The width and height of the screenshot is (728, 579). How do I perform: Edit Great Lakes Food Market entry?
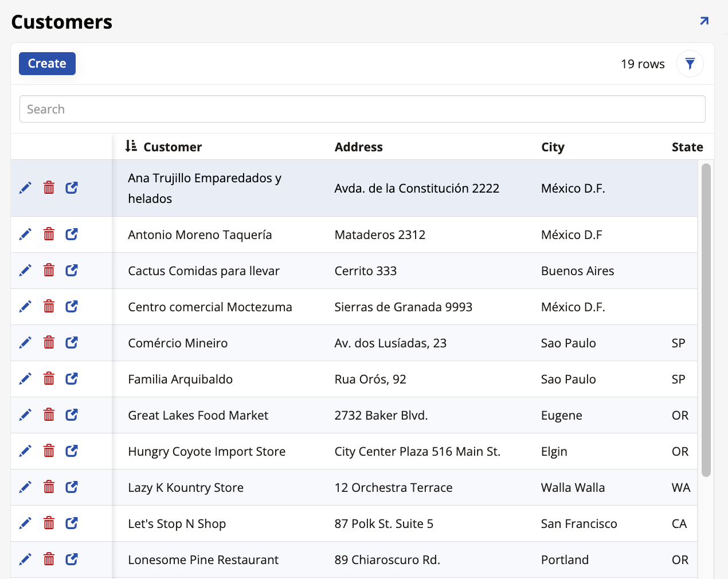click(x=25, y=414)
